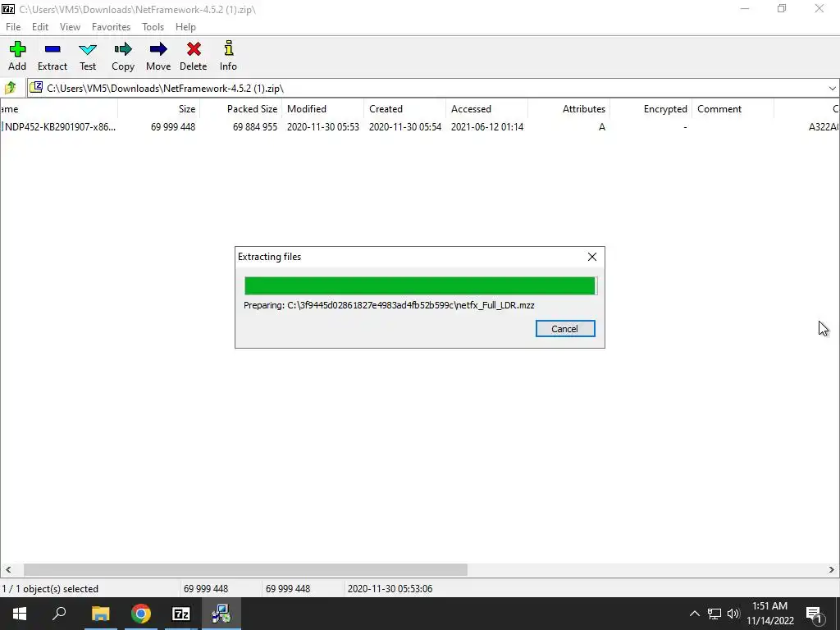840x630 pixels.
Task: Expand the address path dropdown
Action: tap(832, 89)
